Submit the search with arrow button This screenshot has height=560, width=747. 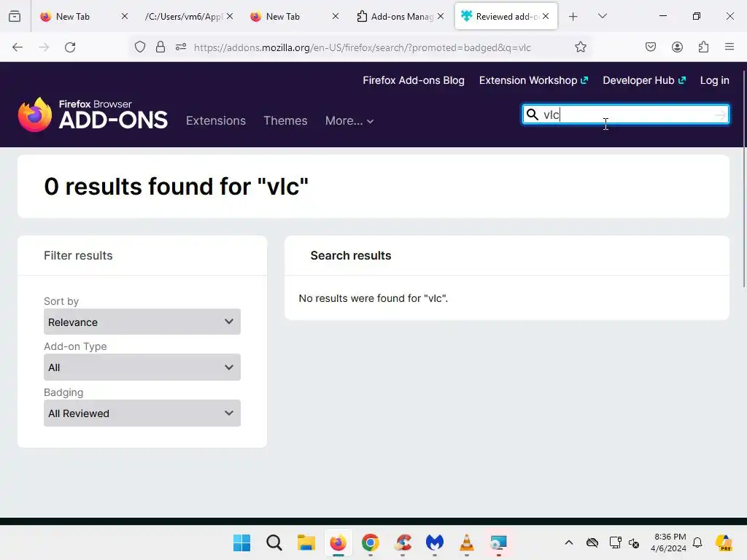click(720, 114)
